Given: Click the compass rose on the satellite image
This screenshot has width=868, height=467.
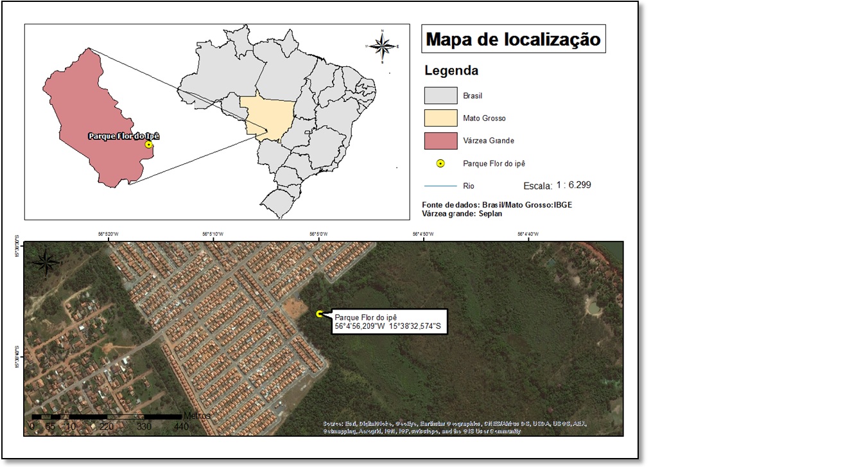Looking at the screenshot, I should pyautogui.click(x=45, y=263).
